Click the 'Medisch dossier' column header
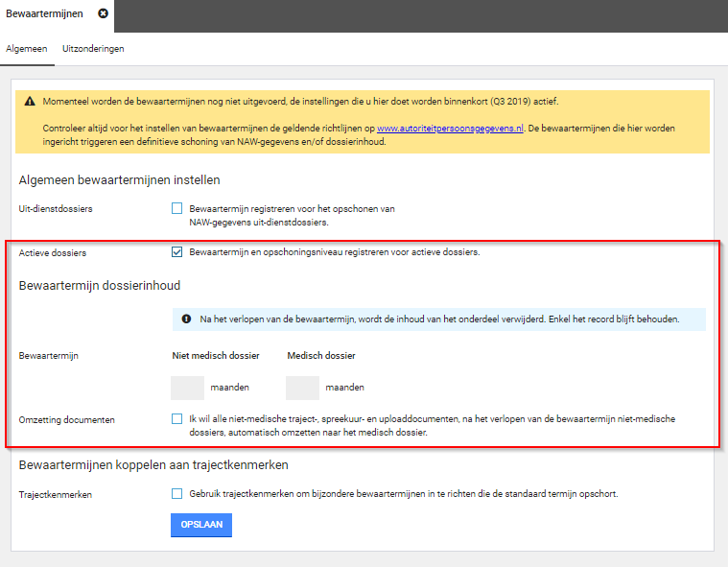 tap(321, 355)
